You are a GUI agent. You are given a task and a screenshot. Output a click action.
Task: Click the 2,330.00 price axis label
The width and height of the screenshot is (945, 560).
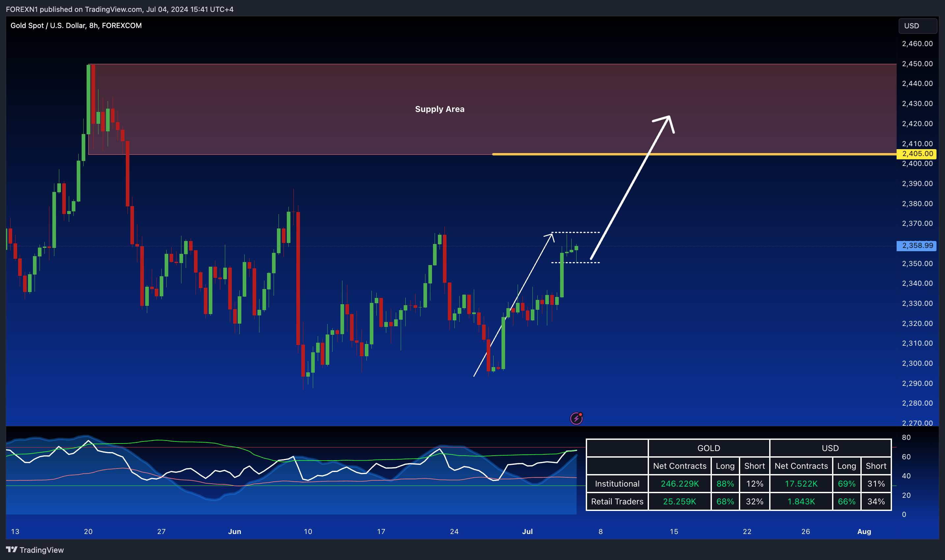917,304
